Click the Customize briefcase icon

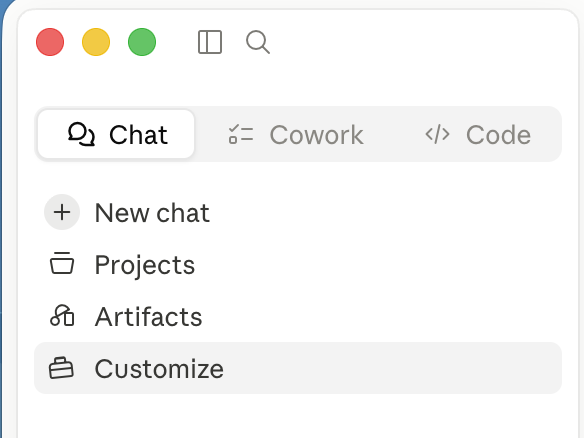point(61,368)
